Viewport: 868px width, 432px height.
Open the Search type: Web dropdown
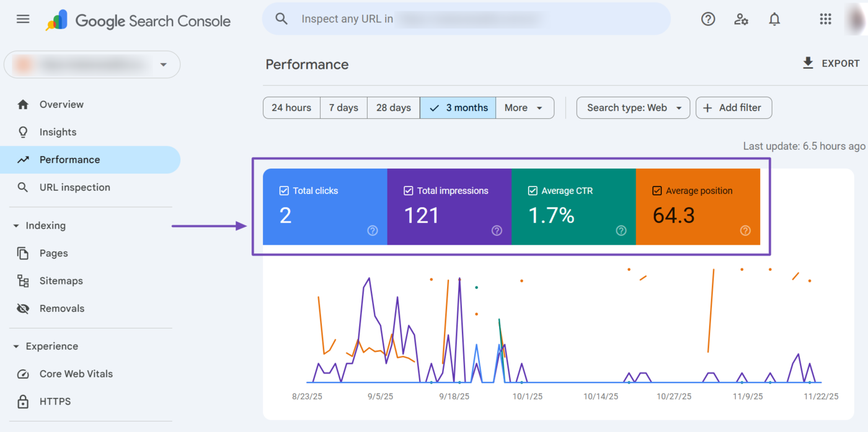click(x=632, y=107)
